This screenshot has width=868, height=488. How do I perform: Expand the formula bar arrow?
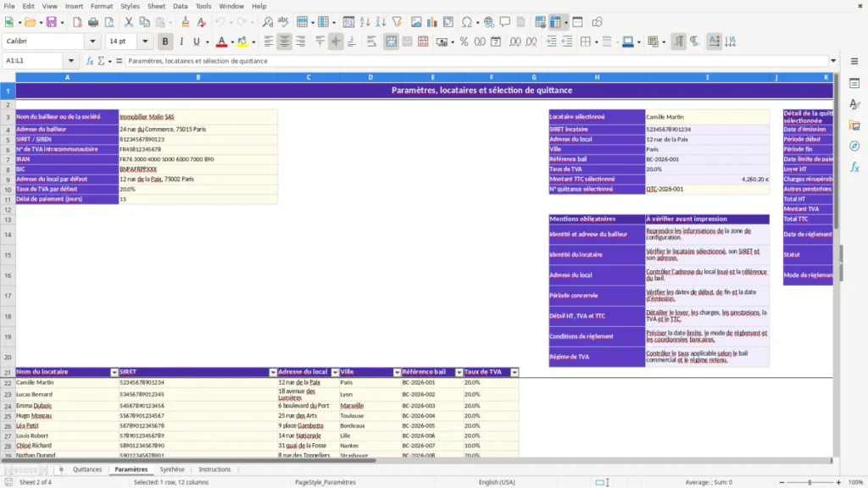(x=833, y=61)
